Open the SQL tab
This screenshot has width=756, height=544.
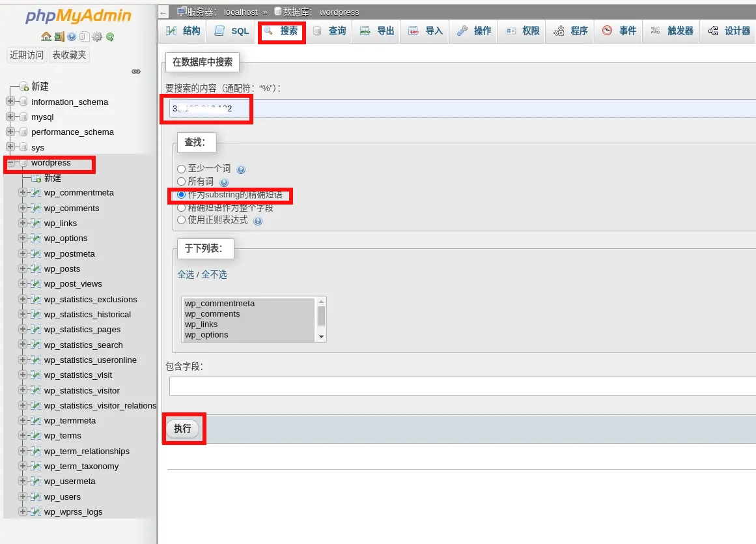[231, 31]
